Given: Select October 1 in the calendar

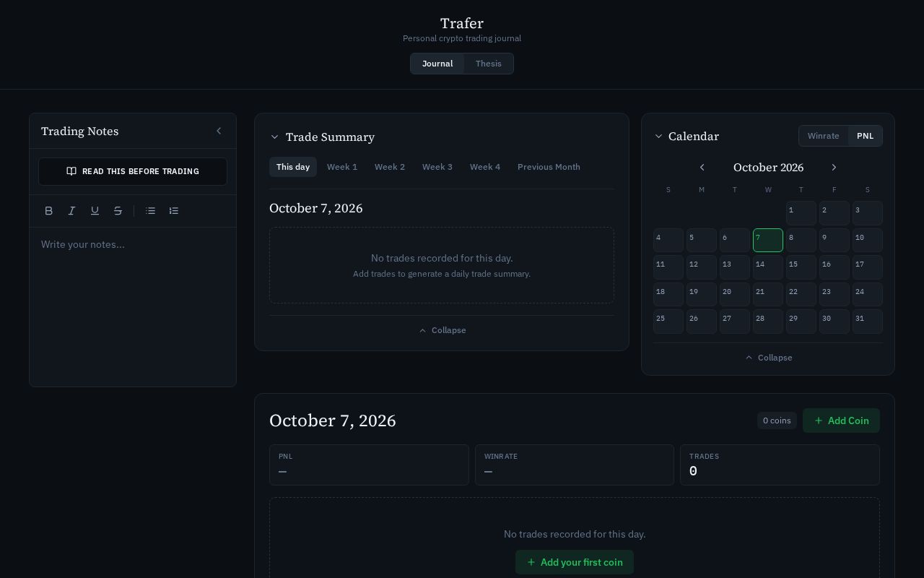Looking at the screenshot, I should [x=801, y=213].
